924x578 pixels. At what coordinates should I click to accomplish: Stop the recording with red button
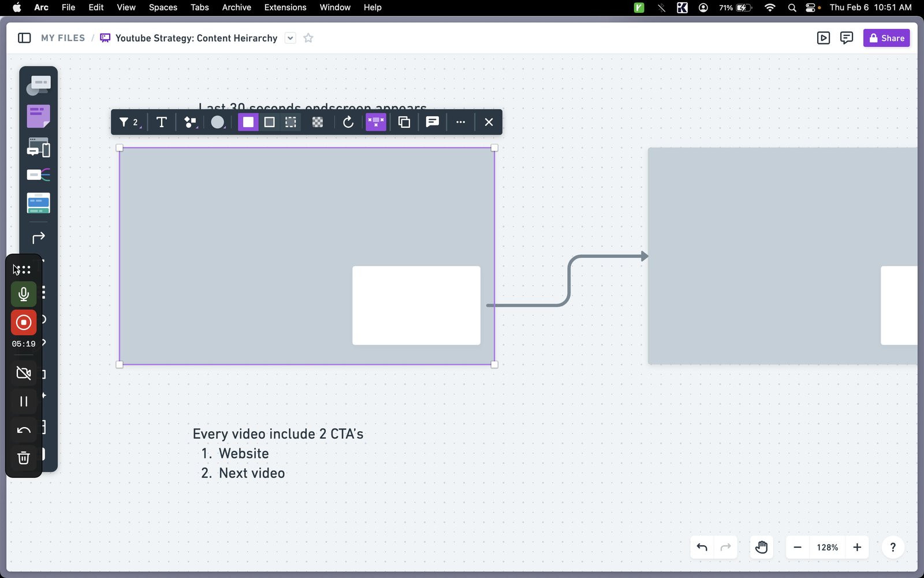click(x=24, y=323)
